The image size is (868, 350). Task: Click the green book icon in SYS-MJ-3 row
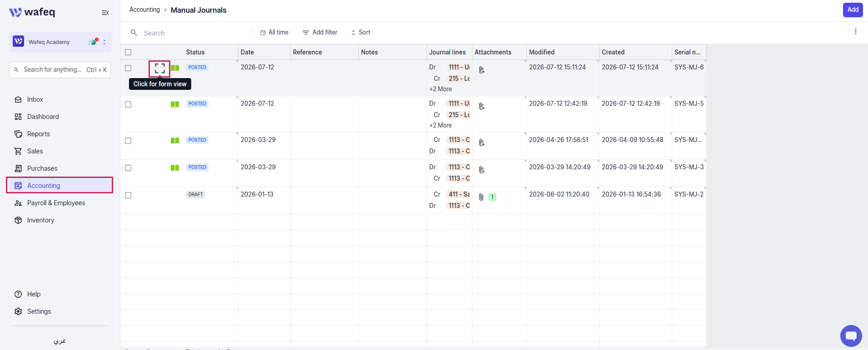[175, 168]
